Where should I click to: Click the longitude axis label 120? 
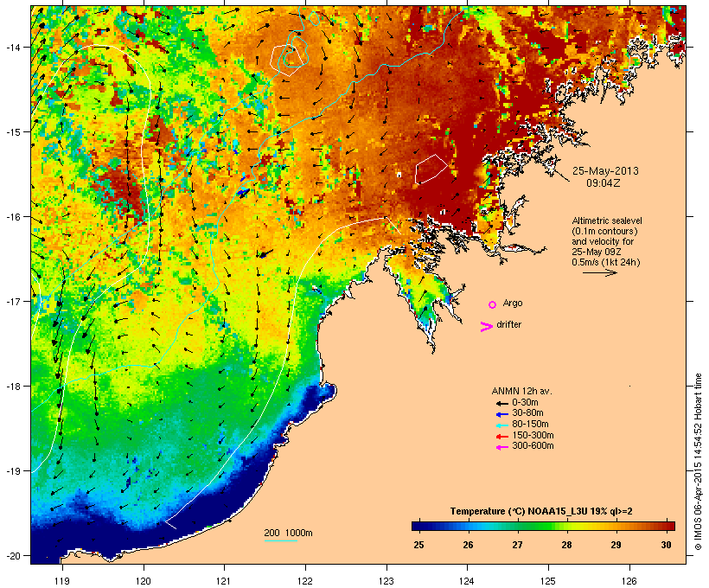144,581
